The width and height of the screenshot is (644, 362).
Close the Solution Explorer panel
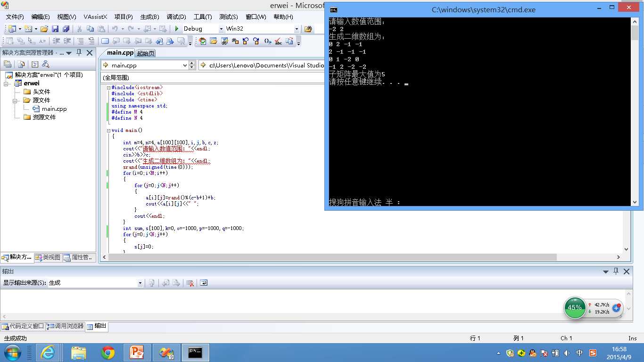pos(90,53)
